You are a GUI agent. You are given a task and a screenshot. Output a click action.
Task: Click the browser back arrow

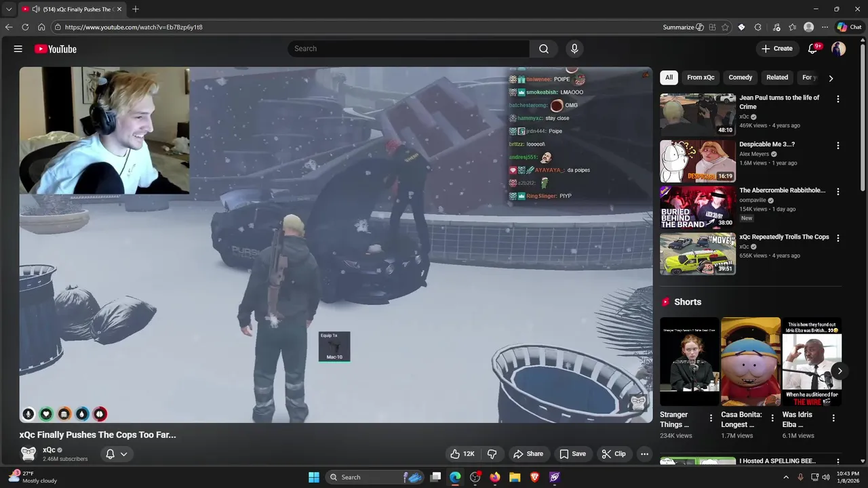[9, 27]
